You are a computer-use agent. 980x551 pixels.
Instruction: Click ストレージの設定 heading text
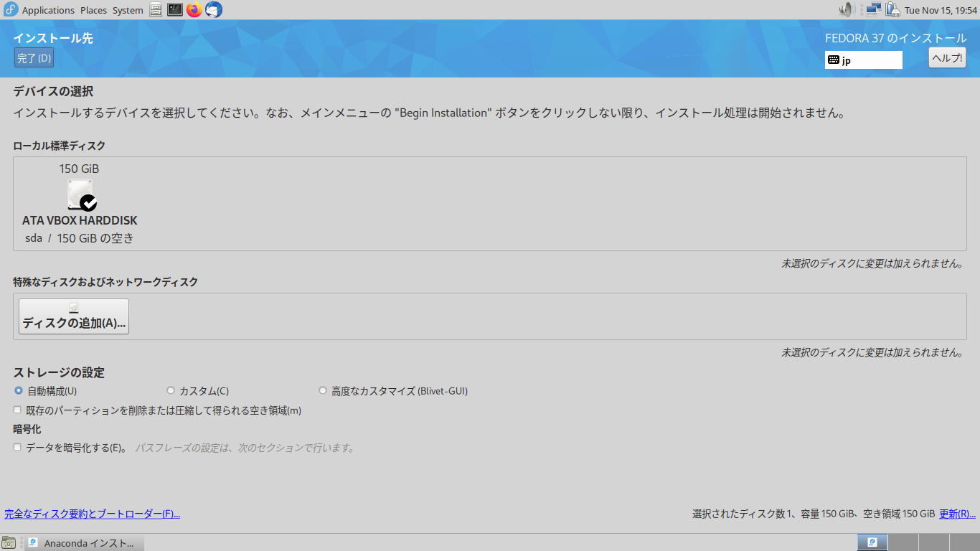point(59,372)
